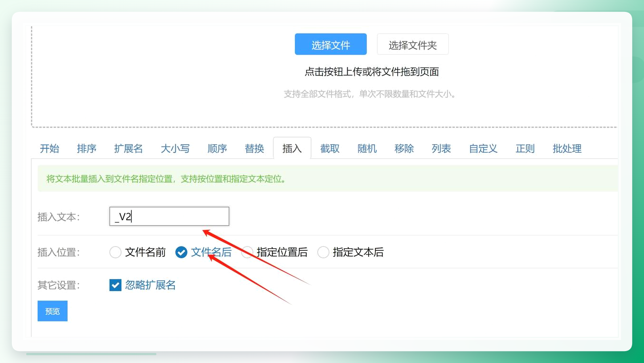
Task: Select the 列表 tab
Action: click(x=442, y=148)
